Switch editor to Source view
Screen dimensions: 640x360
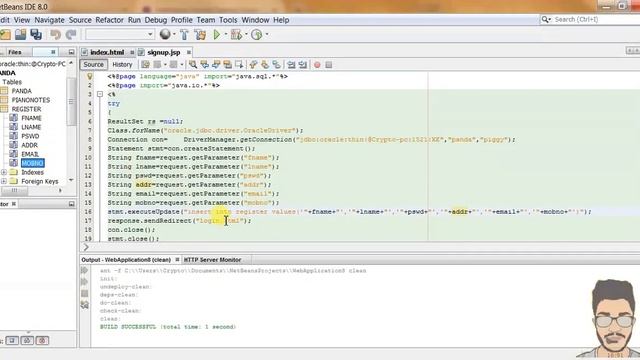[x=93, y=64]
